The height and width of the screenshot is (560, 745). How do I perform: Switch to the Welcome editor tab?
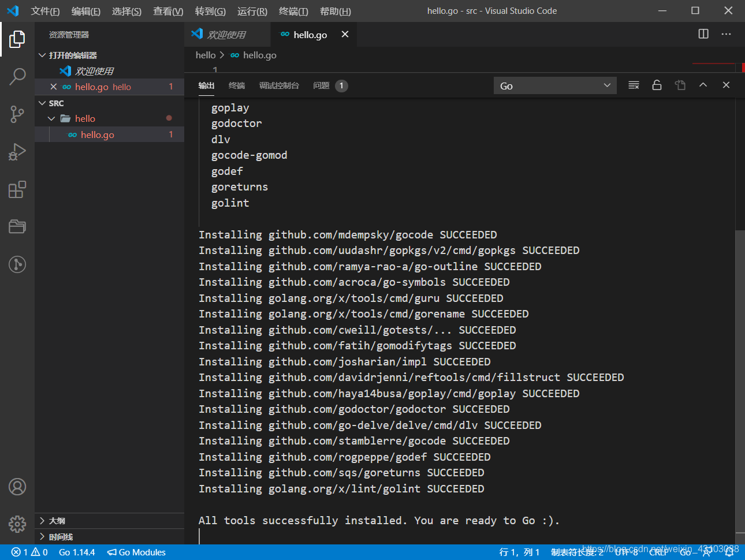click(x=227, y=35)
